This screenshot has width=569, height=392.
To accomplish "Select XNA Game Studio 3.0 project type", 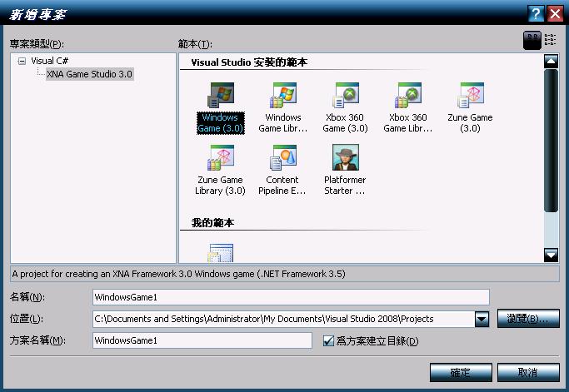I will pyautogui.click(x=90, y=74).
